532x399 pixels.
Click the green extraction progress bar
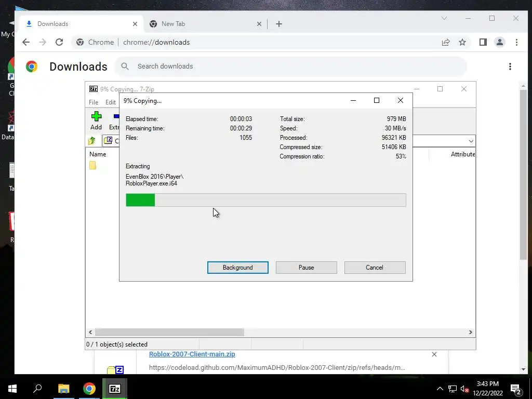tap(265, 200)
